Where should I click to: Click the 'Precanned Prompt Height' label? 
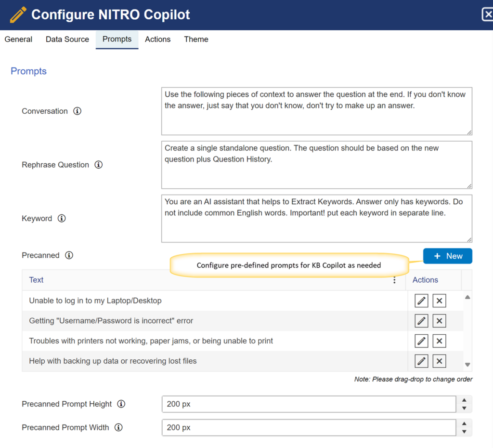point(66,404)
